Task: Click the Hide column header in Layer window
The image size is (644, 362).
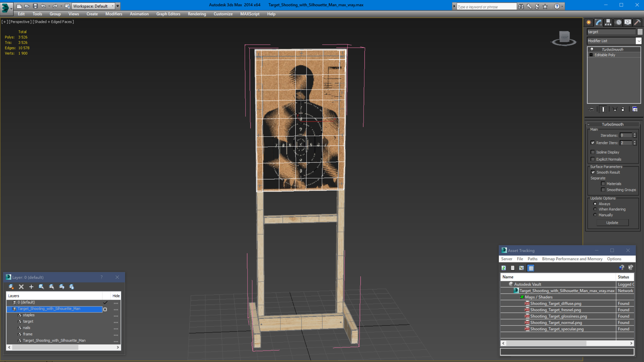Action: [116, 296]
